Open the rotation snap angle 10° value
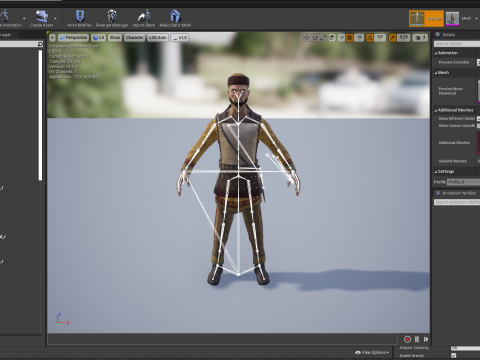Image resolution: width=480 pixels, height=360 pixels. 380,38
